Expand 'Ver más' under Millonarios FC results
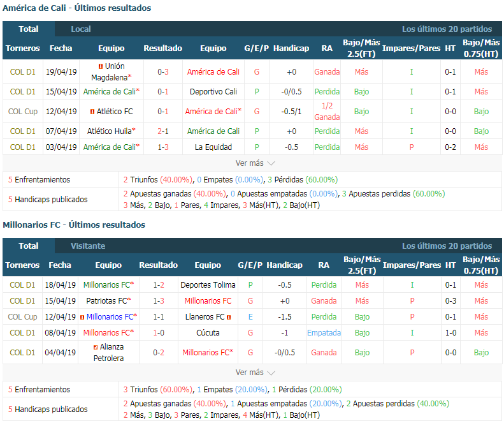This screenshot has width=504, height=421. click(256, 373)
